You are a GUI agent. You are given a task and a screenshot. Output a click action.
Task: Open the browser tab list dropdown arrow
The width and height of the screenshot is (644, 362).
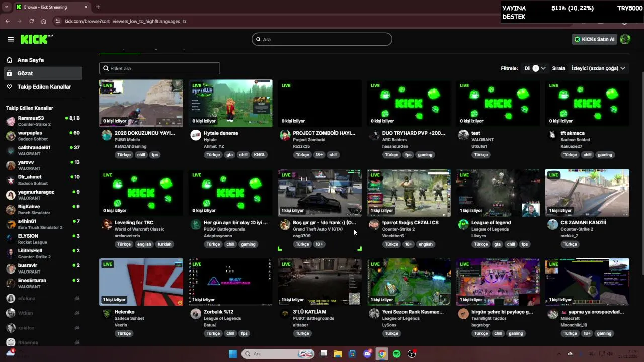coord(7,7)
